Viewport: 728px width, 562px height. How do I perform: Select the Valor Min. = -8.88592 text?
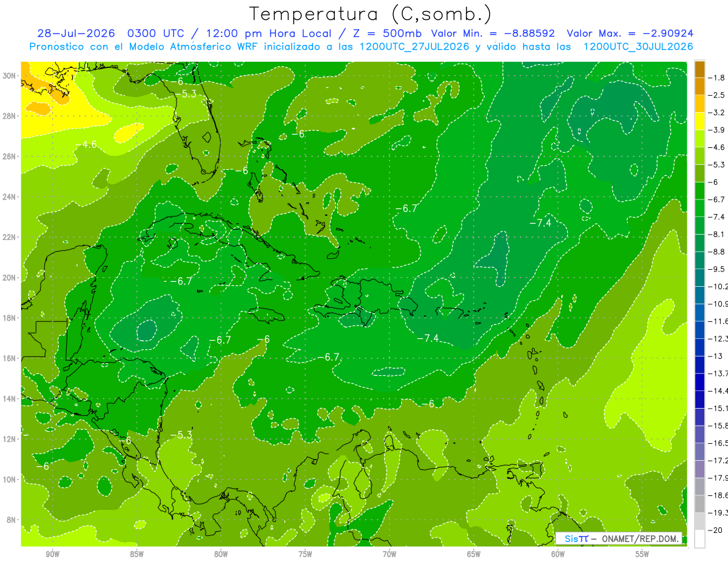point(494,33)
